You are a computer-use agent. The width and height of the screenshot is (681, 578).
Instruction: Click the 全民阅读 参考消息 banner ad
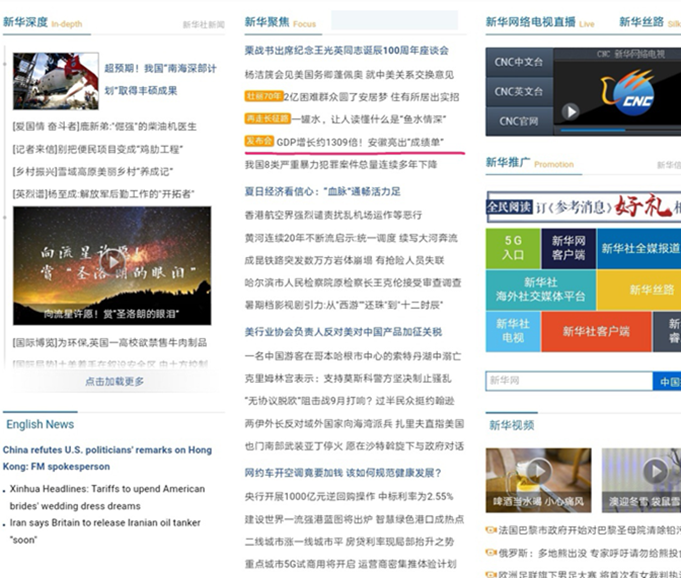(584, 207)
